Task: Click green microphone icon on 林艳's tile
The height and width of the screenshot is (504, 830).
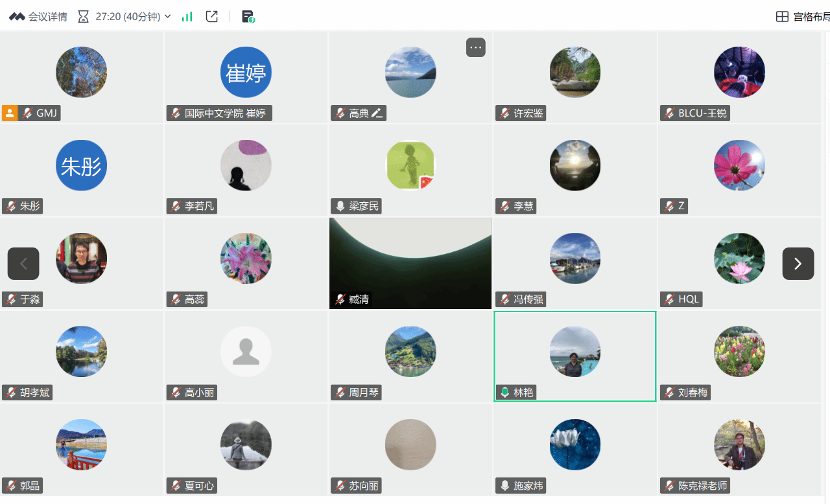Action: [504, 393]
